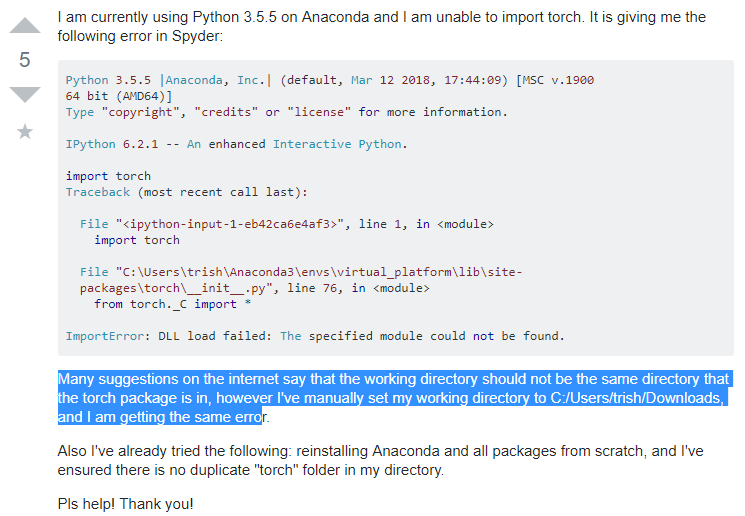Image resolution: width=745 pixels, height=516 pixels.
Task: Click the 'Type "copyright", "credits"' code line
Action: tap(286, 112)
